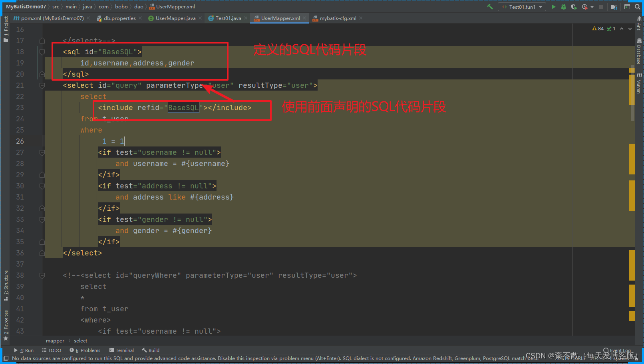Build the project with the hammer icon

[x=489, y=7]
